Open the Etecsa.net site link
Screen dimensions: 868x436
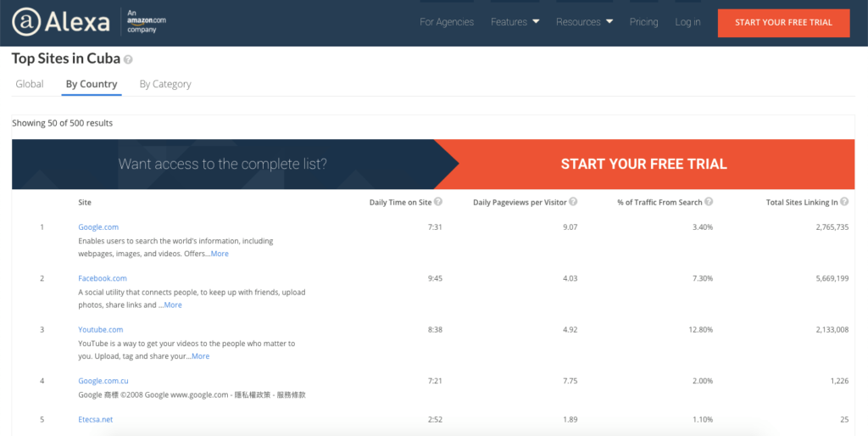95,419
